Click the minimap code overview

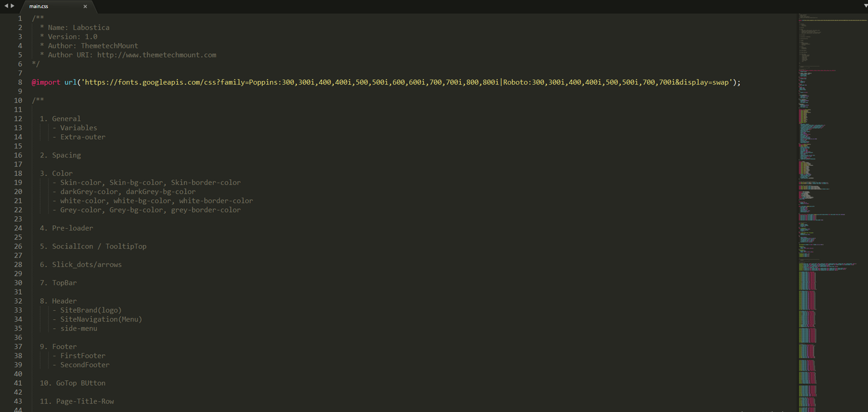point(832,213)
